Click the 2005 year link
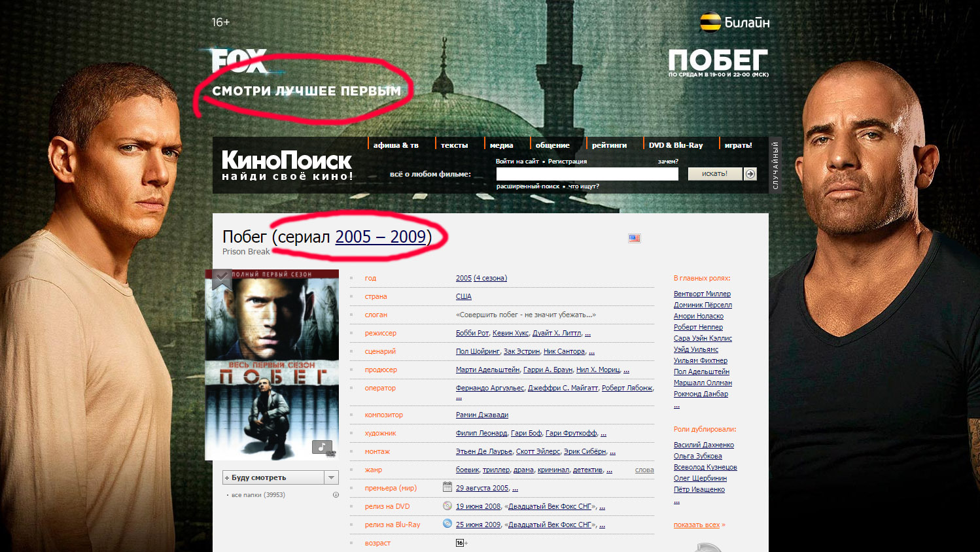The height and width of the screenshot is (552, 980). point(463,279)
